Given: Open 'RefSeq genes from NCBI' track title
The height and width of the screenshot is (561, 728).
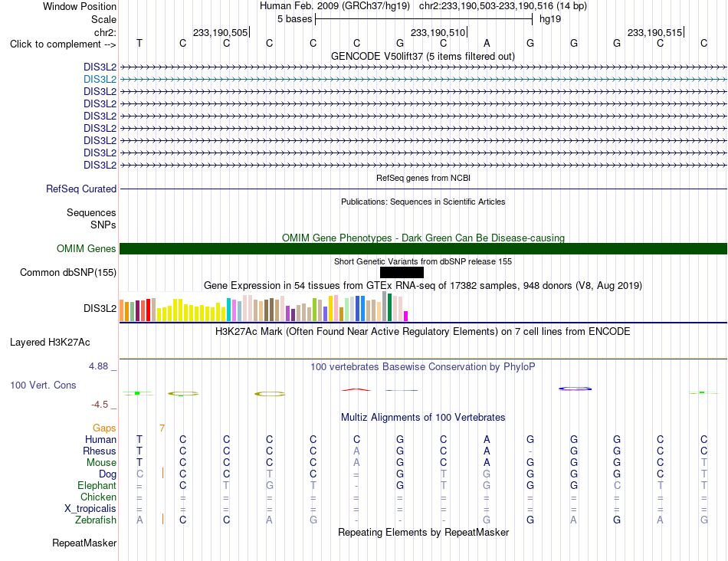Looking at the screenshot, I should coord(423,178).
